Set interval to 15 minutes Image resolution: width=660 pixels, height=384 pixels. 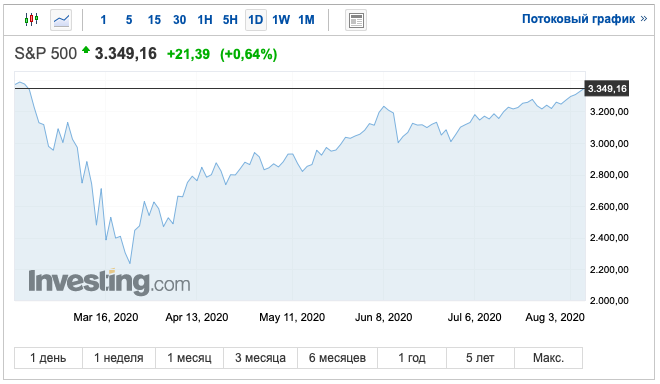pos(154,20)
